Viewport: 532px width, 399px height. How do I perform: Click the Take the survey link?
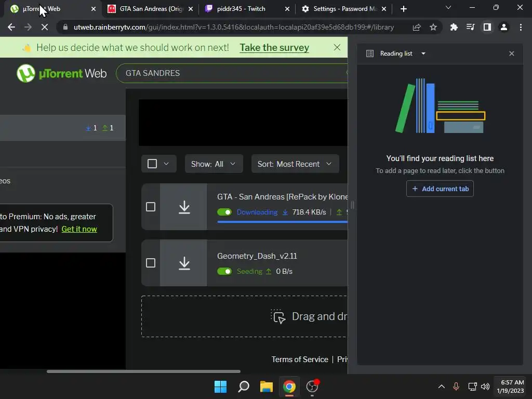274,47
